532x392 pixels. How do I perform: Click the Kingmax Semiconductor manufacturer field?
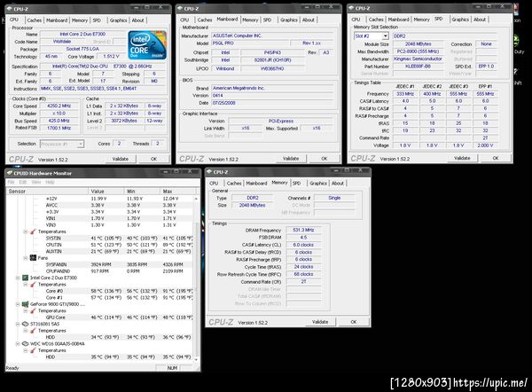[x=418, y=59]
